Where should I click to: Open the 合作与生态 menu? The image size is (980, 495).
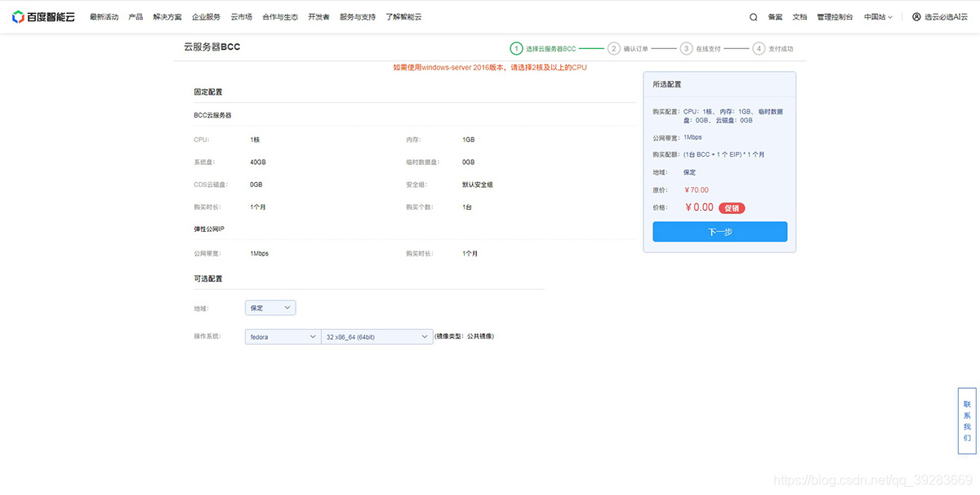pyautogui.click(x=280, y=16)
